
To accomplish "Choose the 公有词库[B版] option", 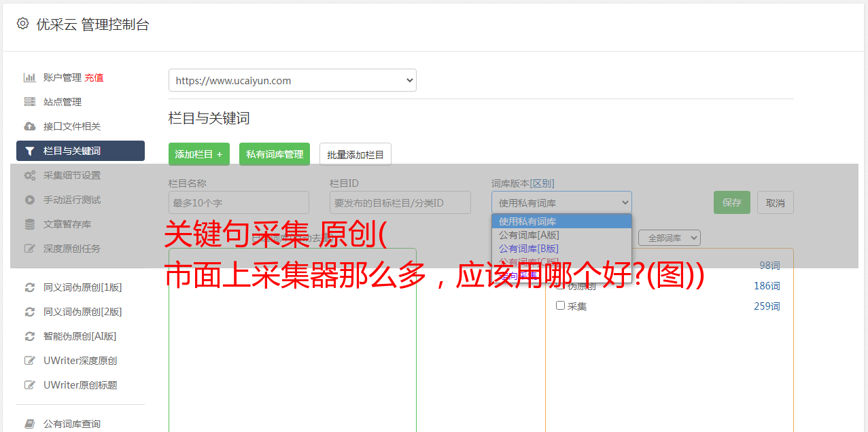I will pos(561,249).
